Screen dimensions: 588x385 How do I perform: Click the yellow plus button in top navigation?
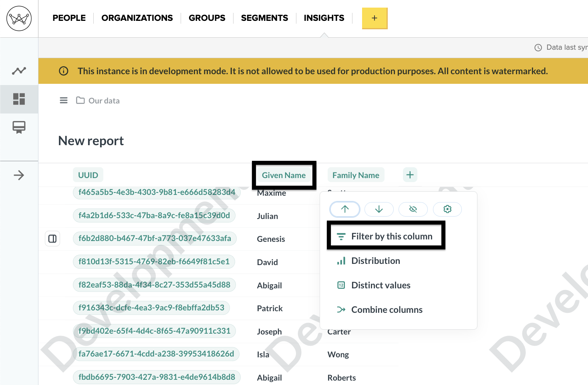[375, 18]
